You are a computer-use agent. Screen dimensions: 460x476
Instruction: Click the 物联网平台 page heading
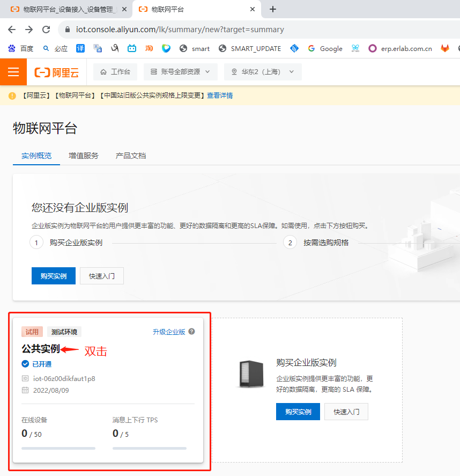click(x=45, y=128)
